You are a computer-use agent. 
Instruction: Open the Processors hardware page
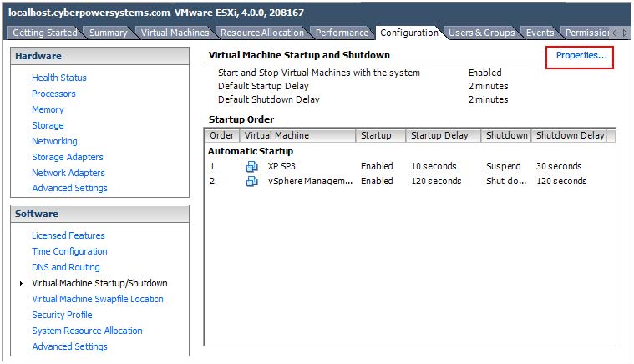tap(53, 94)
